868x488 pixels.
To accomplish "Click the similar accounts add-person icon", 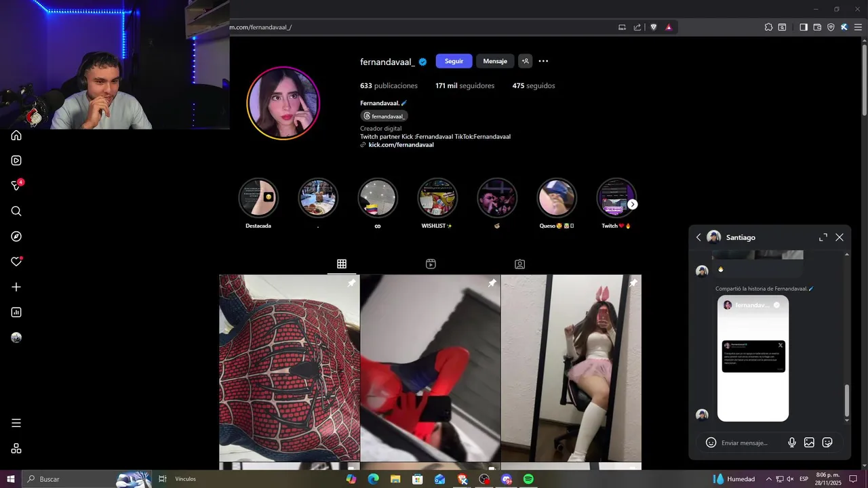I will (x=525, y=61).
